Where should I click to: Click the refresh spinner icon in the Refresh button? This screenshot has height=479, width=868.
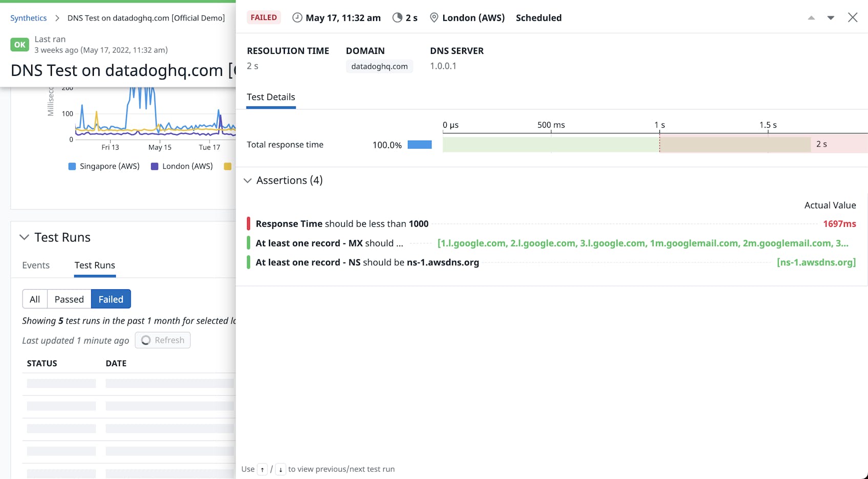point(146,340)
